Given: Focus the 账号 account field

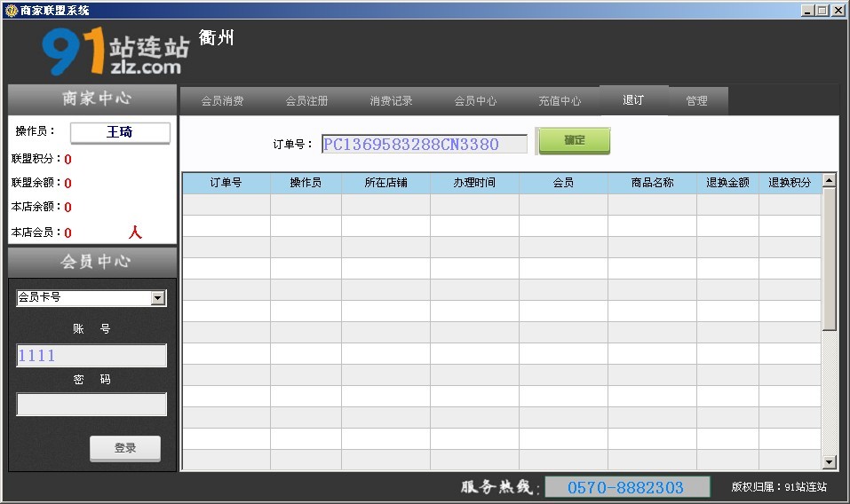Looking at the screenshot, I should point(91,356).
